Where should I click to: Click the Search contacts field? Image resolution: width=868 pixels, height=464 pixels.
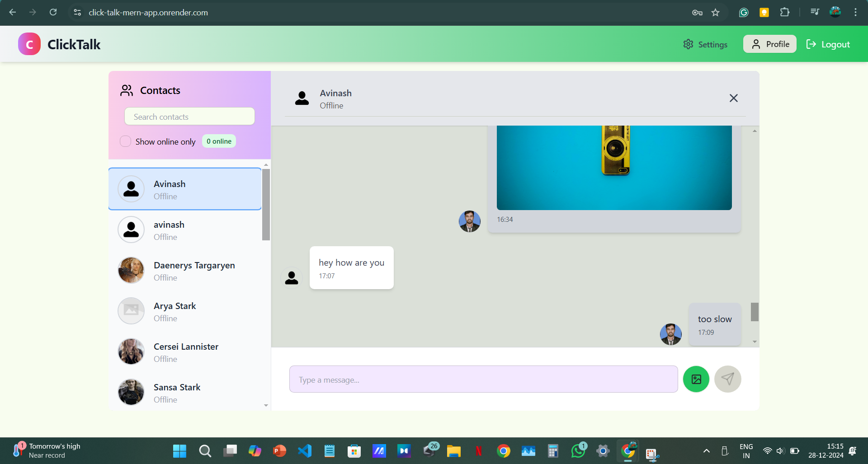tap(189, 117)
